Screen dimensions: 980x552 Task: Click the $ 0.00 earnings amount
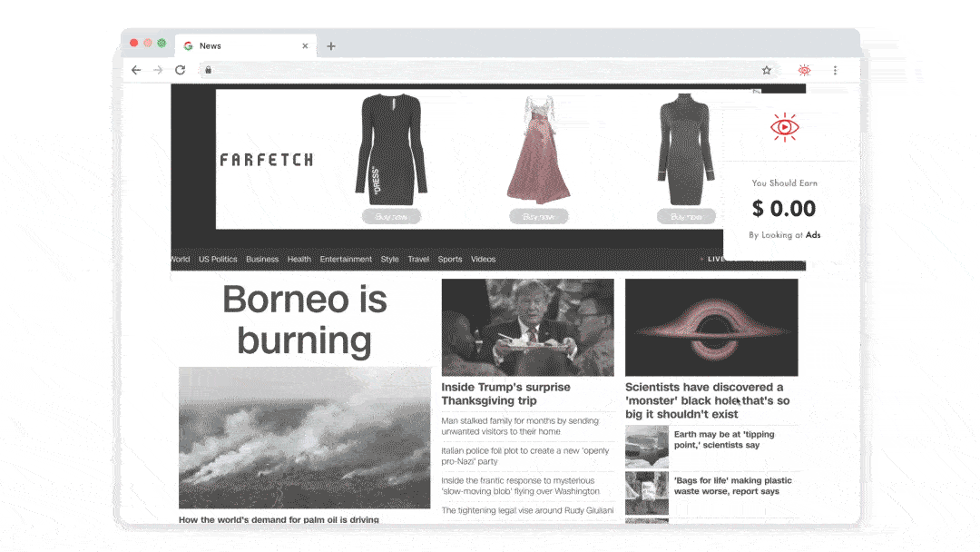coord(784,208)
